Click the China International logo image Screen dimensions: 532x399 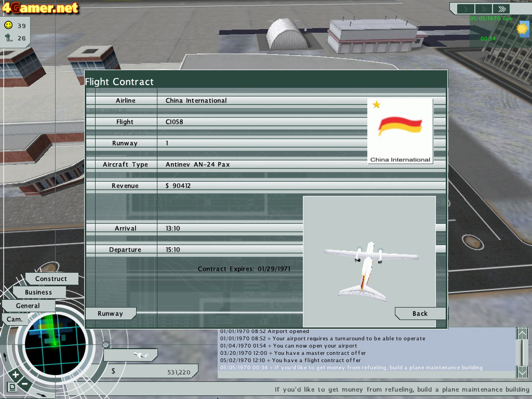pos(401,131)
